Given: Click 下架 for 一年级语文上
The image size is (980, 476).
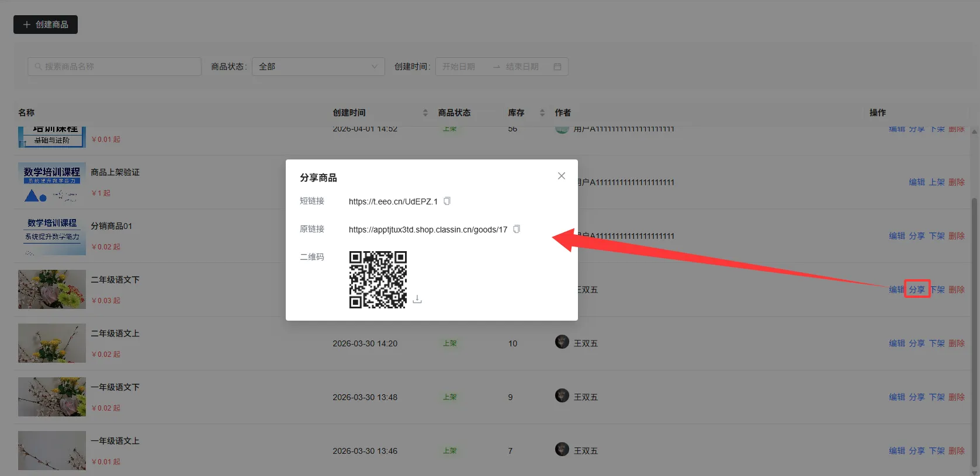Looking at the screenshot, I should (x=937, y=451).
